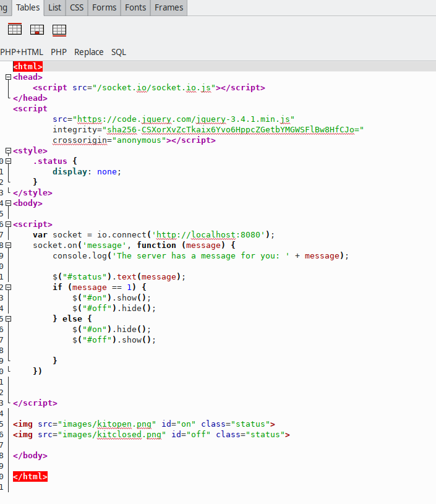Viewport: 436px width, 504px height.
Task: Select the Fonts tab
Action: tap(135, 7)
